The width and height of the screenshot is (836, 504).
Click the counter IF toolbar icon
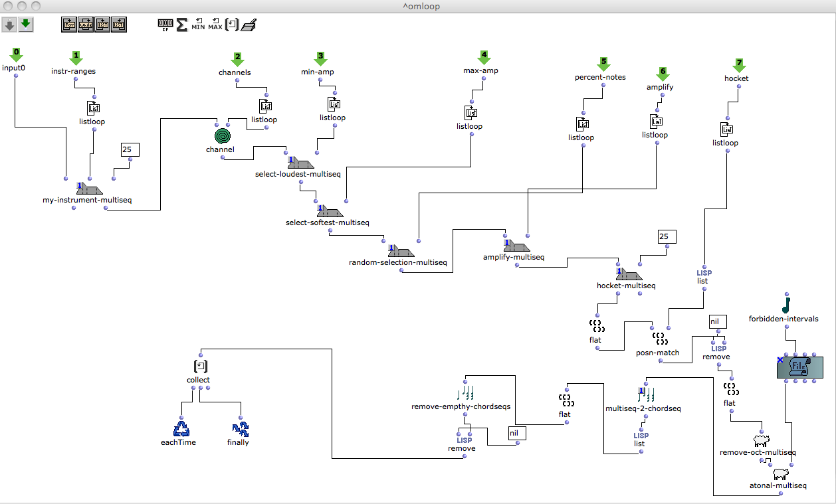(x=165, y=25)
